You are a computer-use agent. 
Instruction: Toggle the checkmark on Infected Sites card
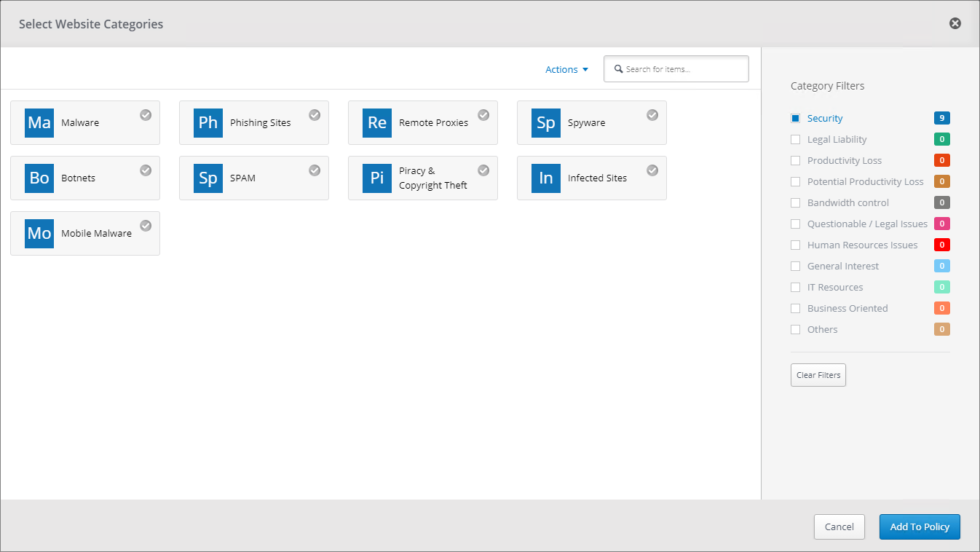click(x=652, y=170)
